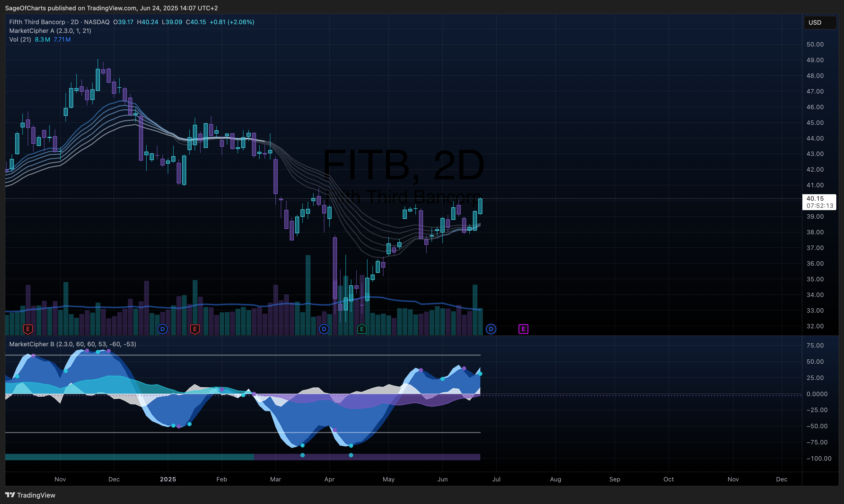The image size is (844, 504).
Task: Open the USD currency selector
Action: tap(820, 22)
